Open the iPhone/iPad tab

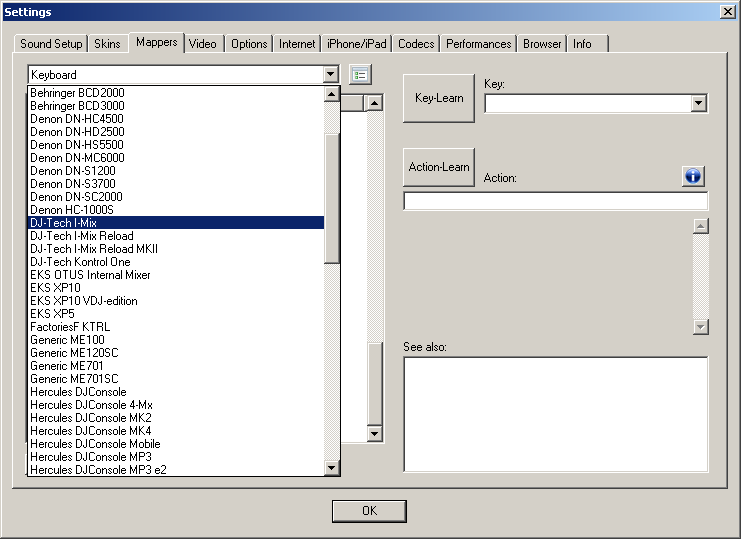pyautogui.click(x=357, y=44)
